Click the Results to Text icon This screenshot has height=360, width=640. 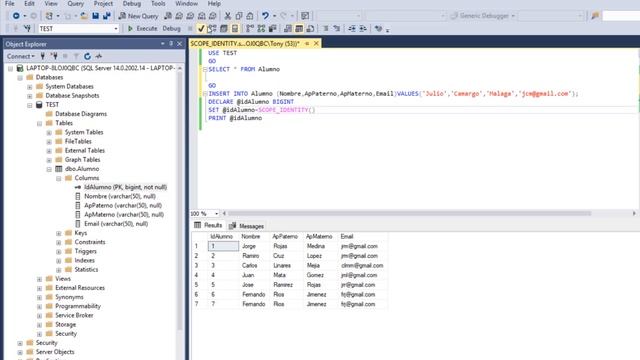288,29
